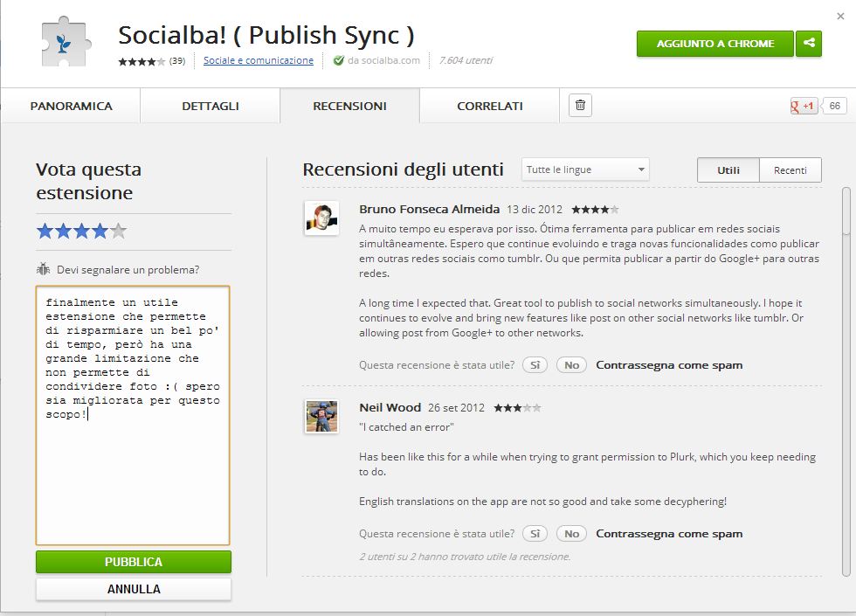Screen dimensions: 856x616
Task: Click the Bruno Fonseca Almeida reviewer name
Action: pyautogui.click(x=429, y=209)
